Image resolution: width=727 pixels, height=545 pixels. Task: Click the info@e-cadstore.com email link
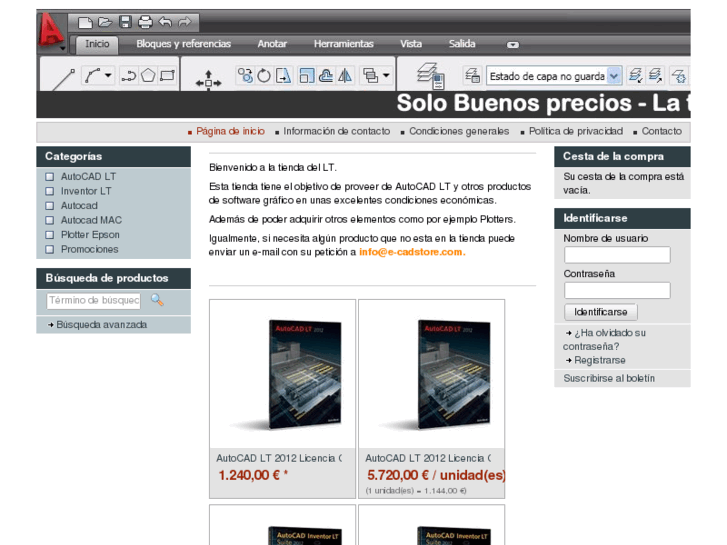pos(411,252)
